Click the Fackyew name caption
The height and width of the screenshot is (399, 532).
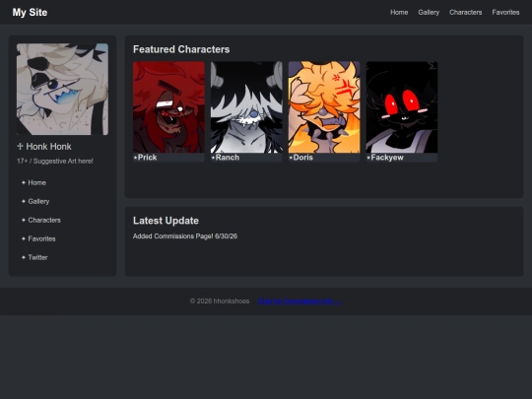coord(385,158)
